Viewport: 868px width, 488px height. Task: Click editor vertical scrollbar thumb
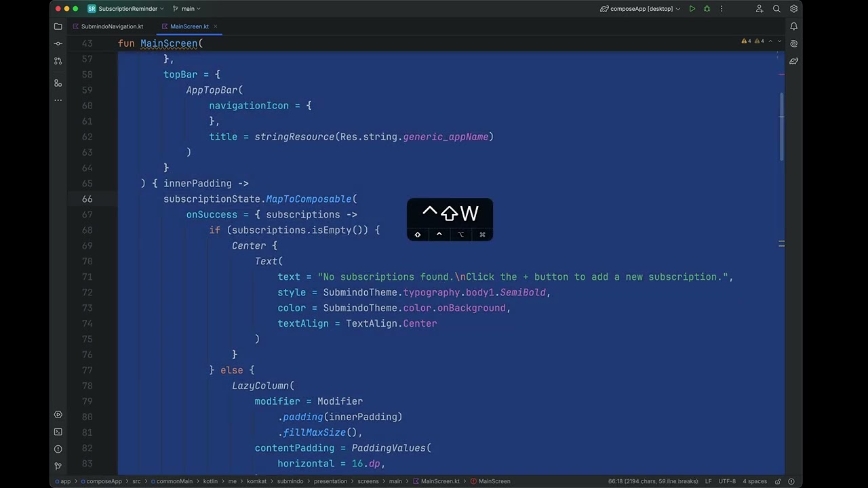point(781,125)
